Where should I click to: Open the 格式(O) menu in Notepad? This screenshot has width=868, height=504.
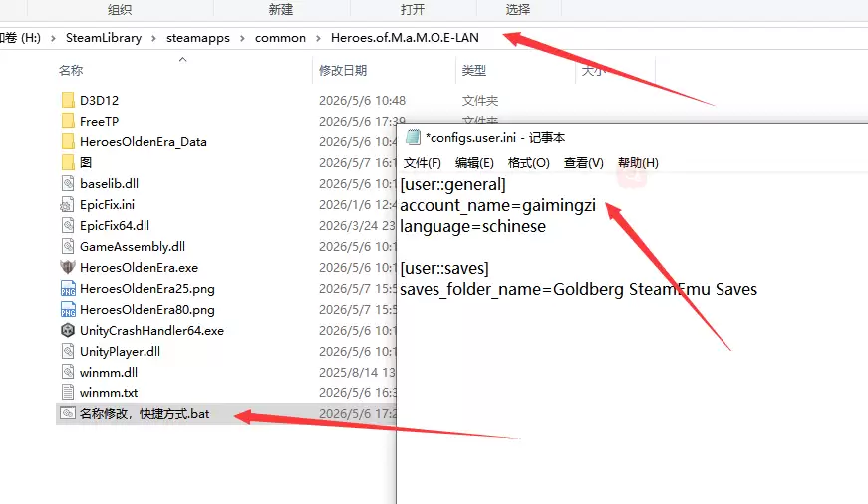point(528,163)
